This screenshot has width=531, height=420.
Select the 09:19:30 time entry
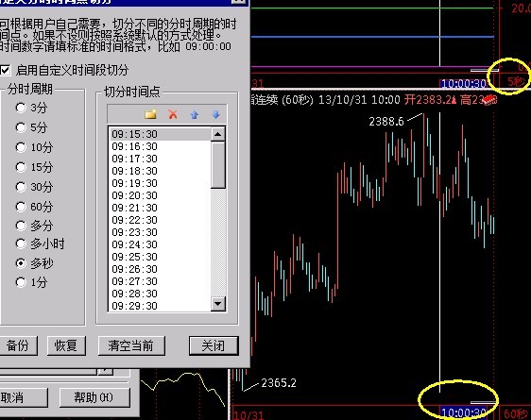pyautogui.click(x=160, y=183)
